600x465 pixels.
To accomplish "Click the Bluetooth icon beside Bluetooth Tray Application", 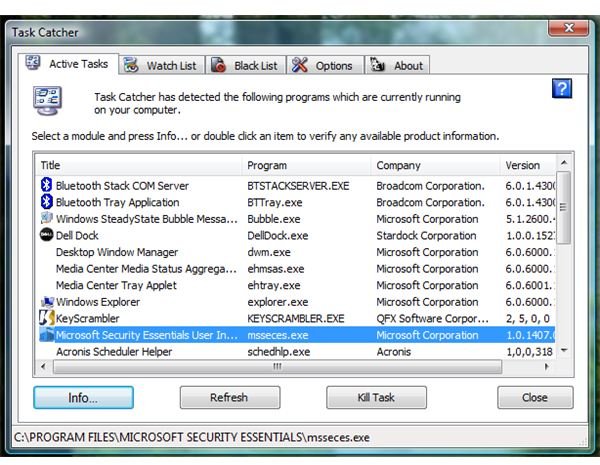I will tap(46, 202).
